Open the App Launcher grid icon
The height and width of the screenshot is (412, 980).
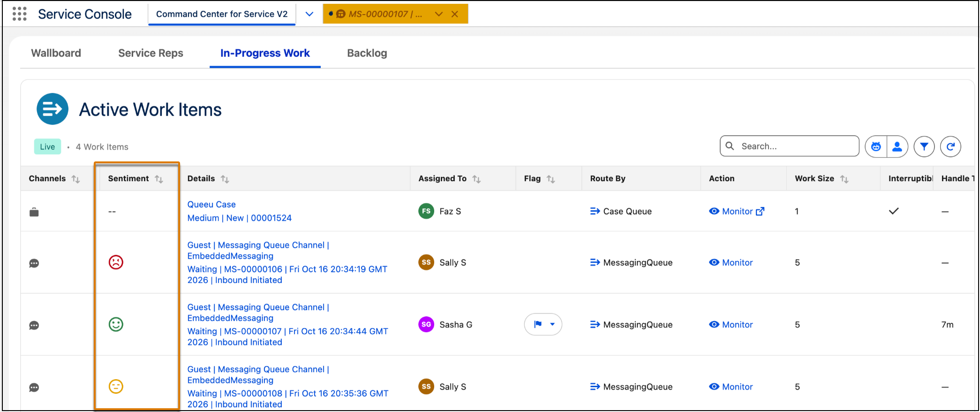point(19,14)
